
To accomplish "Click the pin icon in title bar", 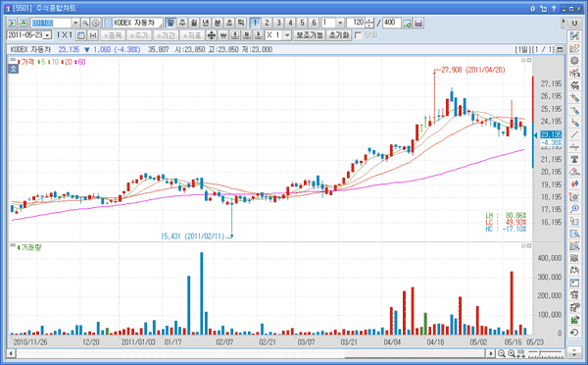I will coord(543,9).
